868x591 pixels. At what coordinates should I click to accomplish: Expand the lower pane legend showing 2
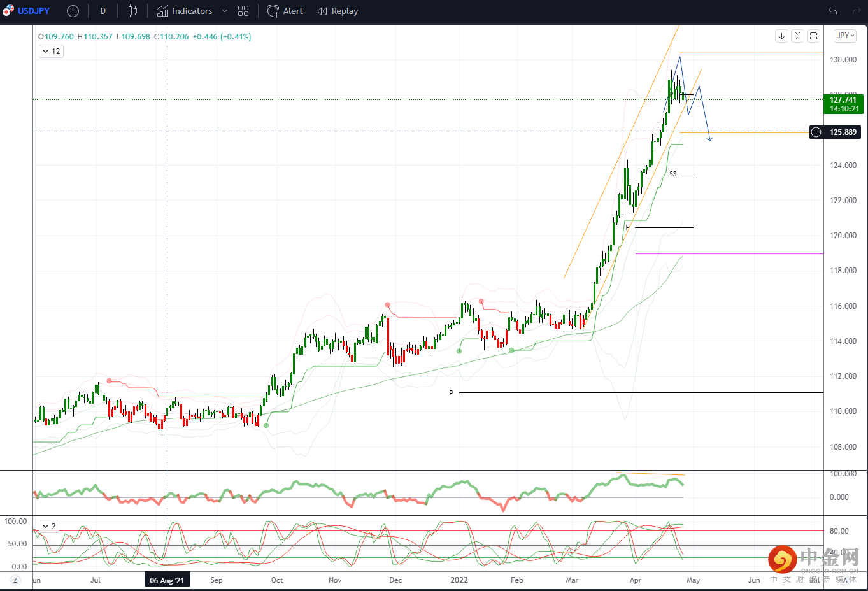(x=49, y=526)
